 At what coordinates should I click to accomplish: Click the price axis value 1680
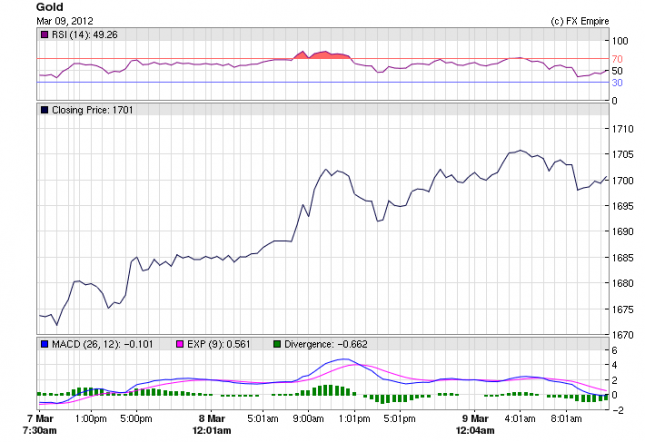(x=623, y=283)
